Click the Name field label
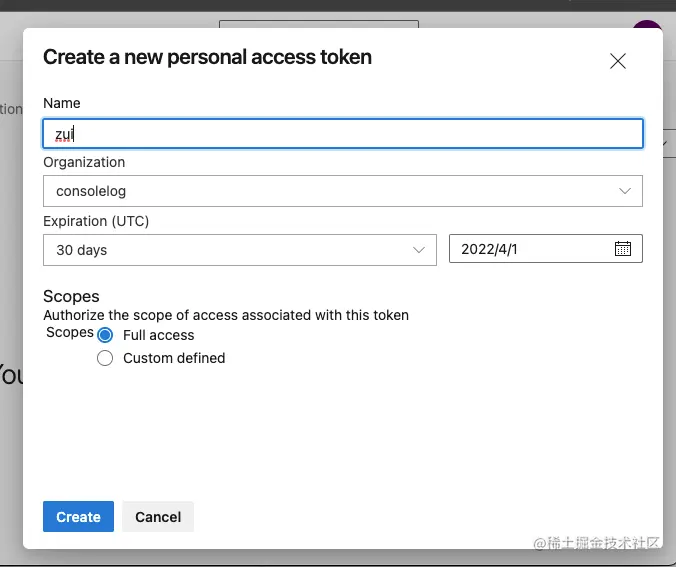 point(62,103)
